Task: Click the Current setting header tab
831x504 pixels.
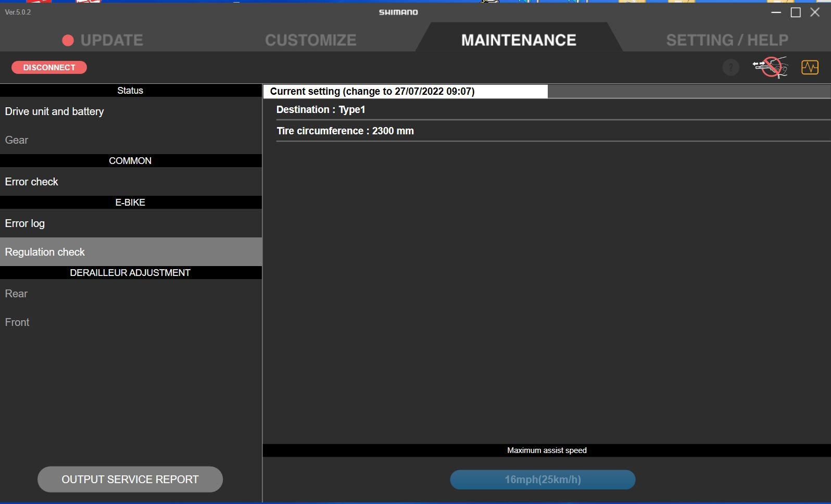Action: [x=406, y=91]
